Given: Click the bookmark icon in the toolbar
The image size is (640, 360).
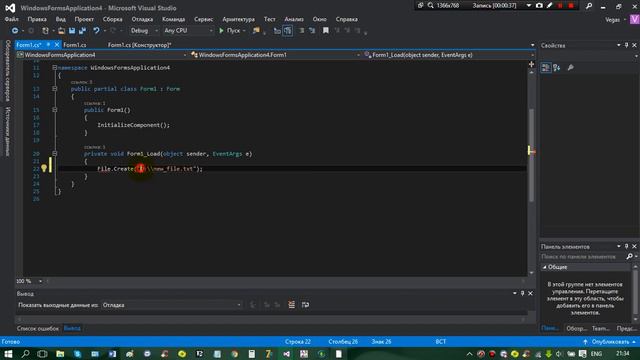Looking at the screenshot, I should pyautogui.click(x=326, y=31).
